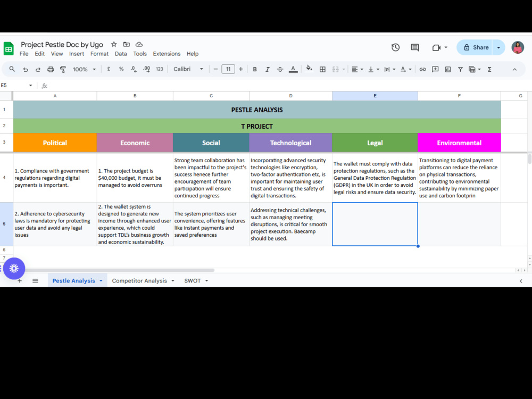
Task: Redo the last action
Action: 38,69
